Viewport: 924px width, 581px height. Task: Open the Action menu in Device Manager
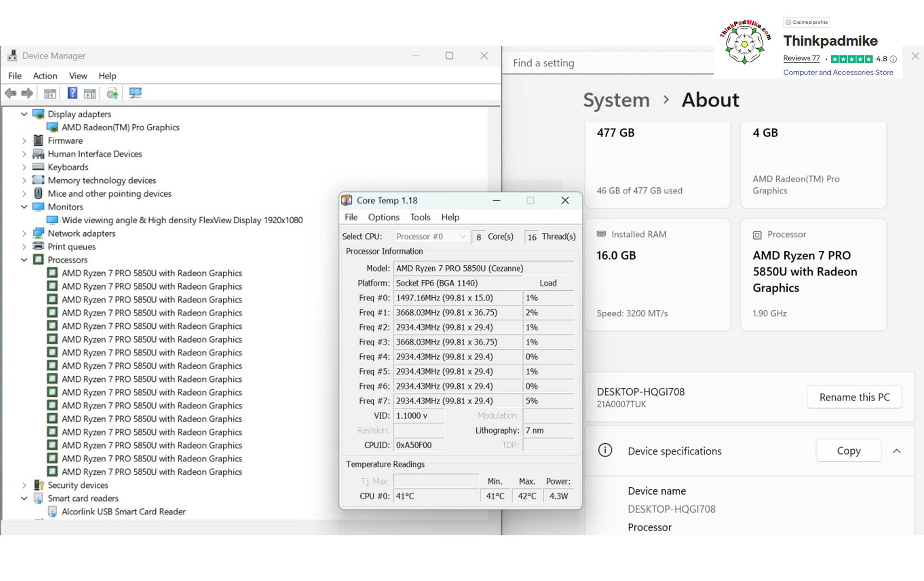point(45,76)
